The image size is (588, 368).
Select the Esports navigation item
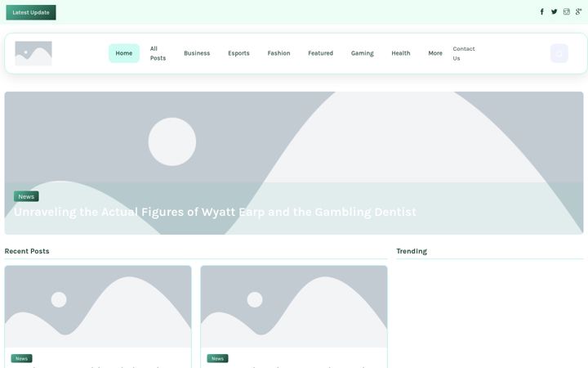238,53
